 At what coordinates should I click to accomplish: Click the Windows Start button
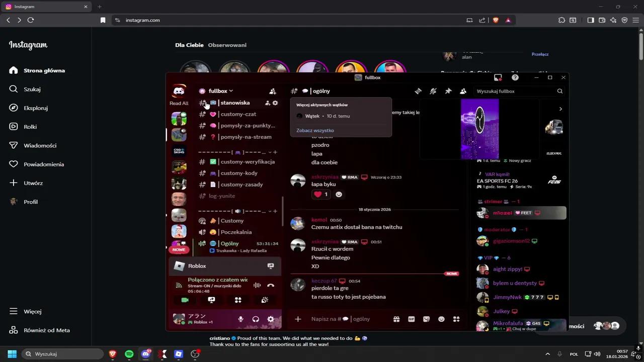[x=12, y=354]
